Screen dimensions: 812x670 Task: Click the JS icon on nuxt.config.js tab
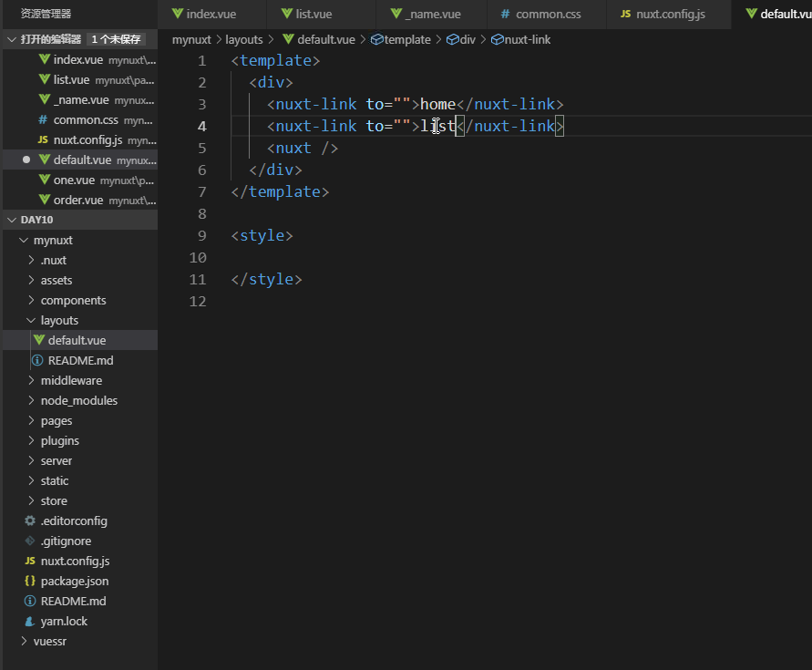[x=625, y=14]
